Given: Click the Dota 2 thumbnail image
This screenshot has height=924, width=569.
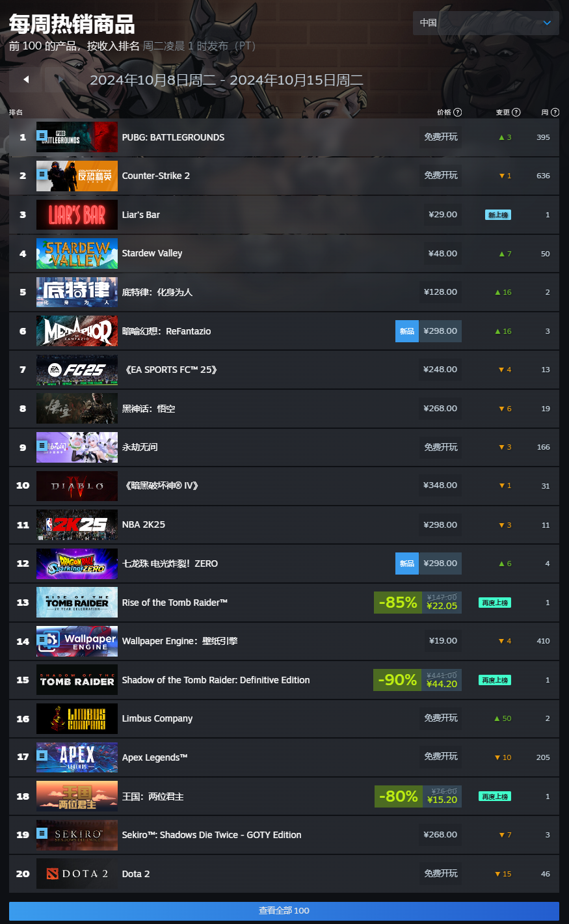Looking at the screenshot, I should coord(77,874).
